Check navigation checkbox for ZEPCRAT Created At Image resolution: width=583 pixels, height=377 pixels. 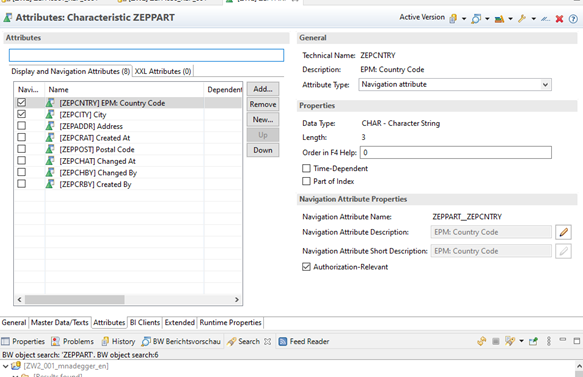(22, 137)
